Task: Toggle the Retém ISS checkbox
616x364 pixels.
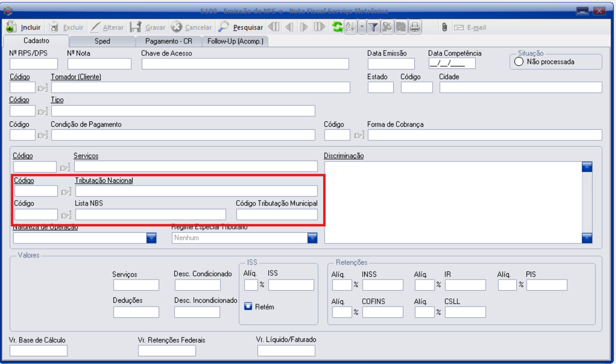Action: point(248,306)
